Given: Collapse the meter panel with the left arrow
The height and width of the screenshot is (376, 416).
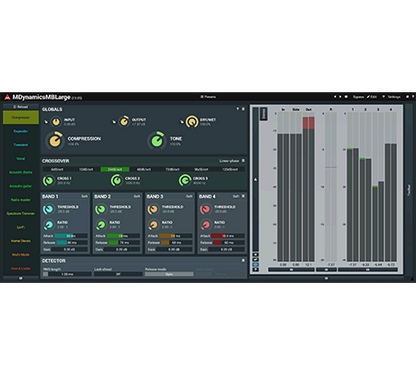Looking at the screenshot, I should [255, 179].
